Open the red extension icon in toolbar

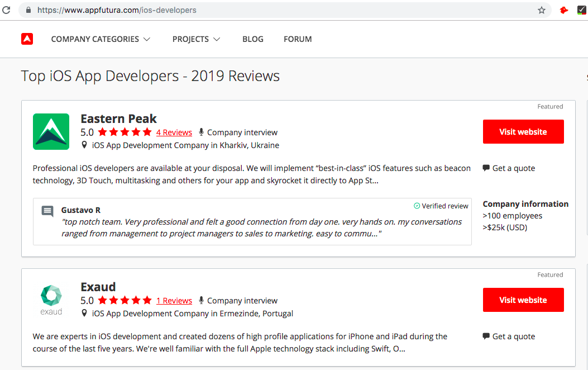[563, 10]
